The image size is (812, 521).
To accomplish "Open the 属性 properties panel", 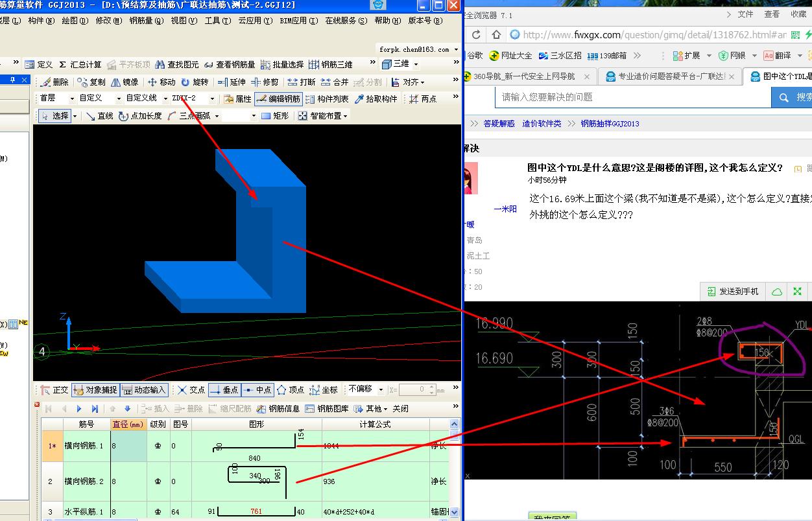I will click(237, 98).
